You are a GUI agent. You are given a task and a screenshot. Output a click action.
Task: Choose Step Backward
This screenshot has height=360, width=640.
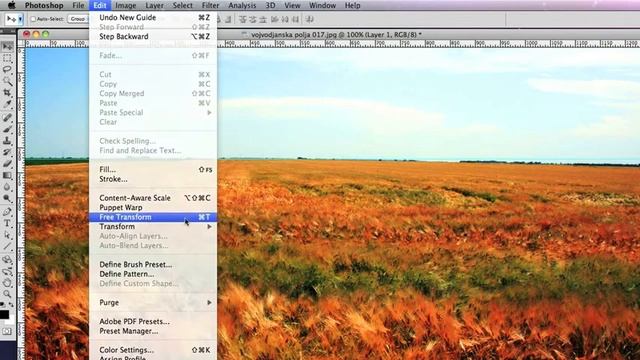tap(153, 36)
